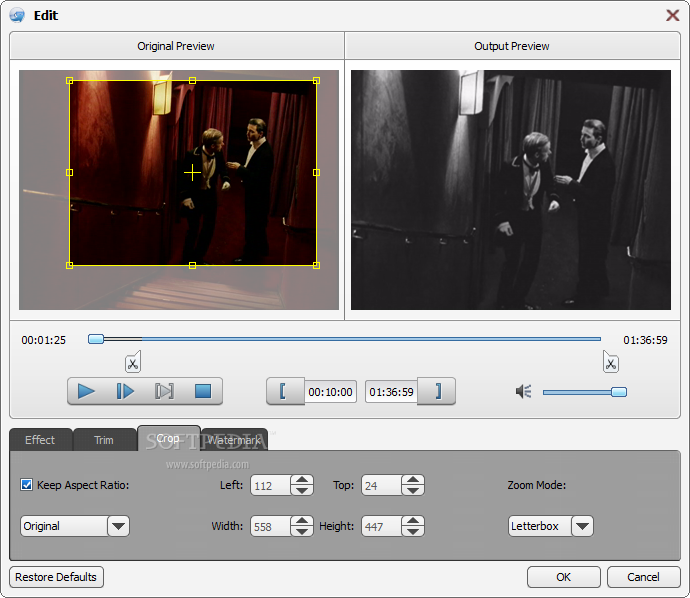
Task: Click the total duration 01:36:59 label beside the timeline
Action: click(x=645, y=340)
